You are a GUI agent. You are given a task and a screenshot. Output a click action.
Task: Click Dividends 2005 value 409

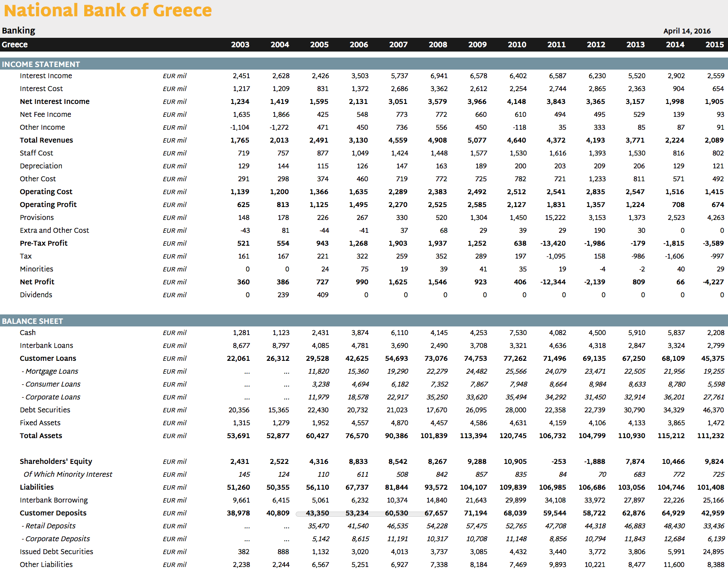pos(323,295)
